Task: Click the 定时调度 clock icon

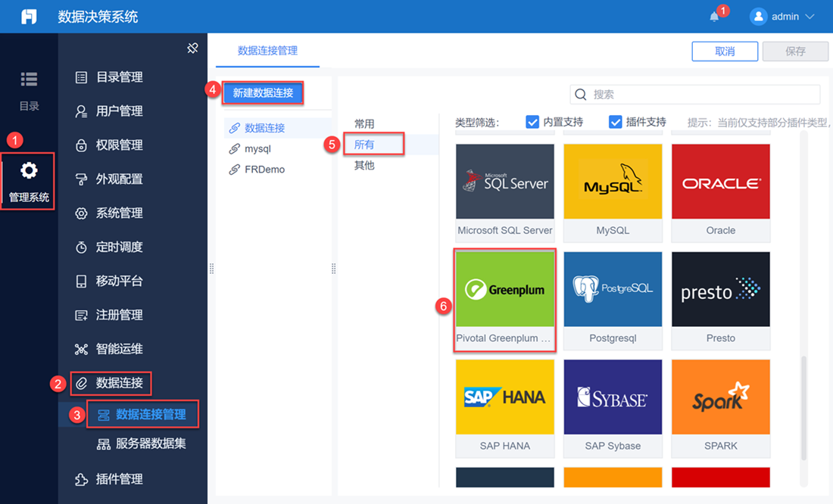Action: click(81, 247)
